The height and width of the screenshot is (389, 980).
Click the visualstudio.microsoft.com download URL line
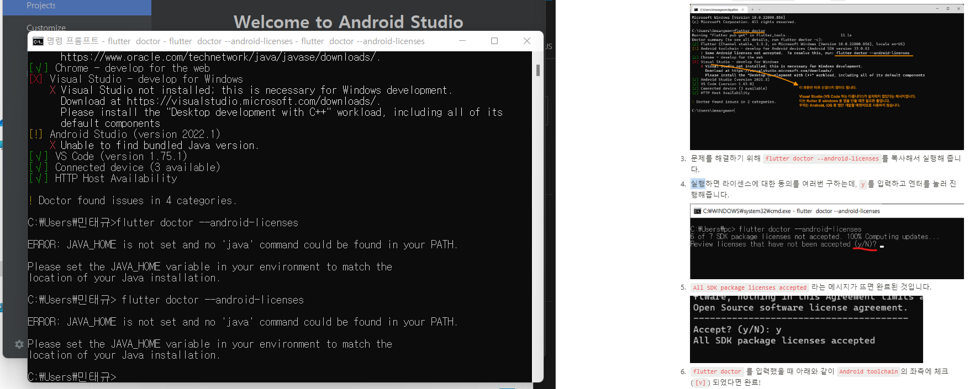[x=220, y=102]
